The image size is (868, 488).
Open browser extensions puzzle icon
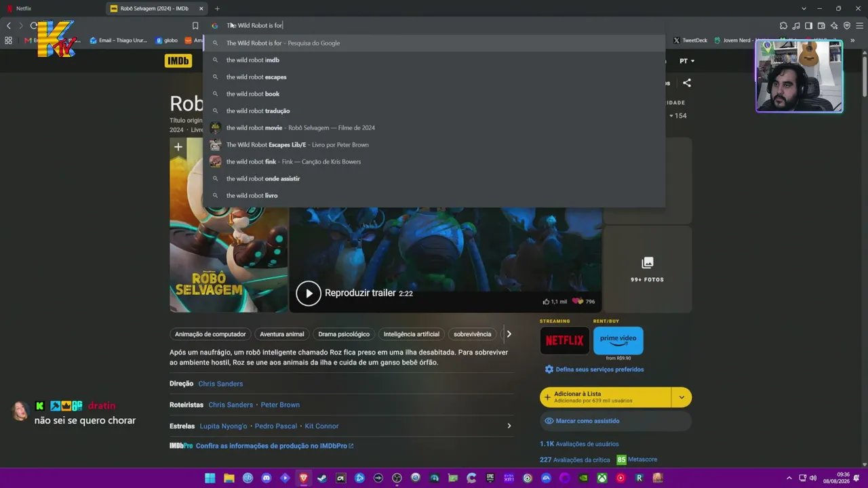(784, 26)
